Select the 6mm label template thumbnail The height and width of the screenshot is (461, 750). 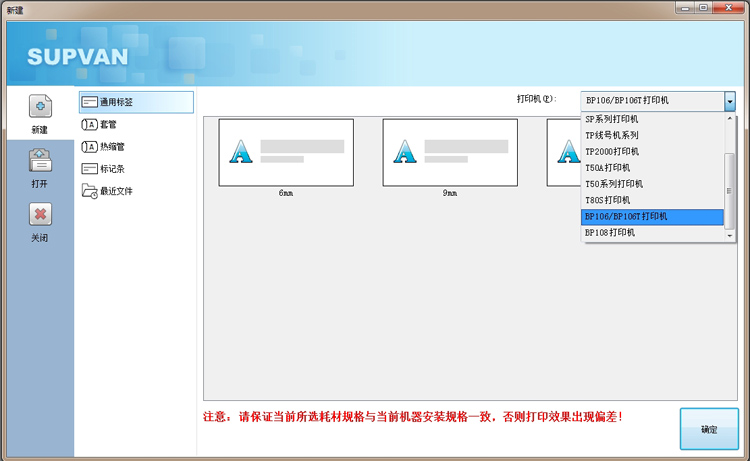[x=286, y=152]
